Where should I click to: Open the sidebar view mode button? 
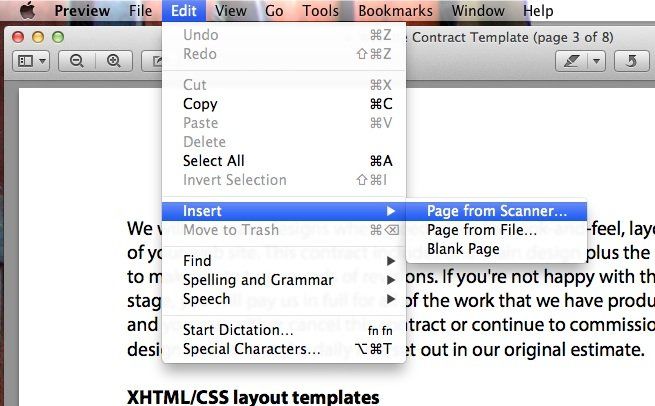point(31,61)
